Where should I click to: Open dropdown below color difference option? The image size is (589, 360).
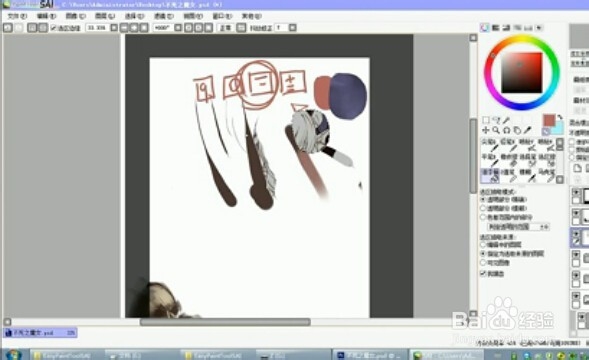click(x=518, y=227)
